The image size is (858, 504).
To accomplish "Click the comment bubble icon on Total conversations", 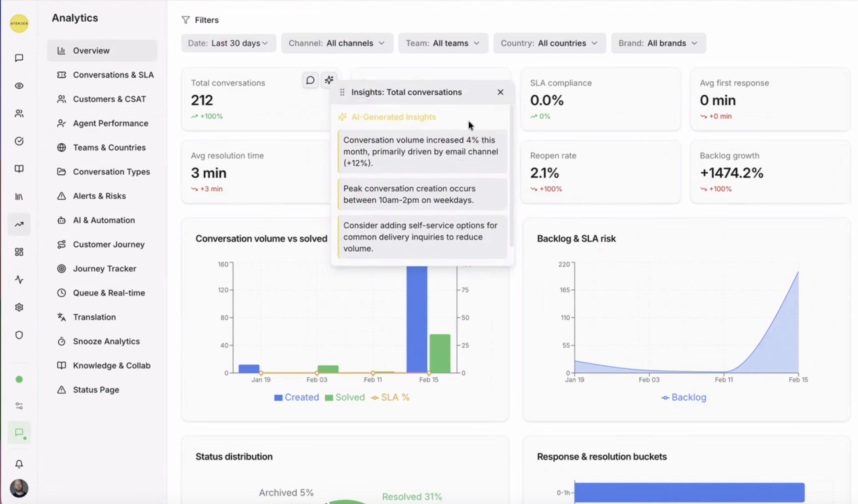I will tap(310, 80).
